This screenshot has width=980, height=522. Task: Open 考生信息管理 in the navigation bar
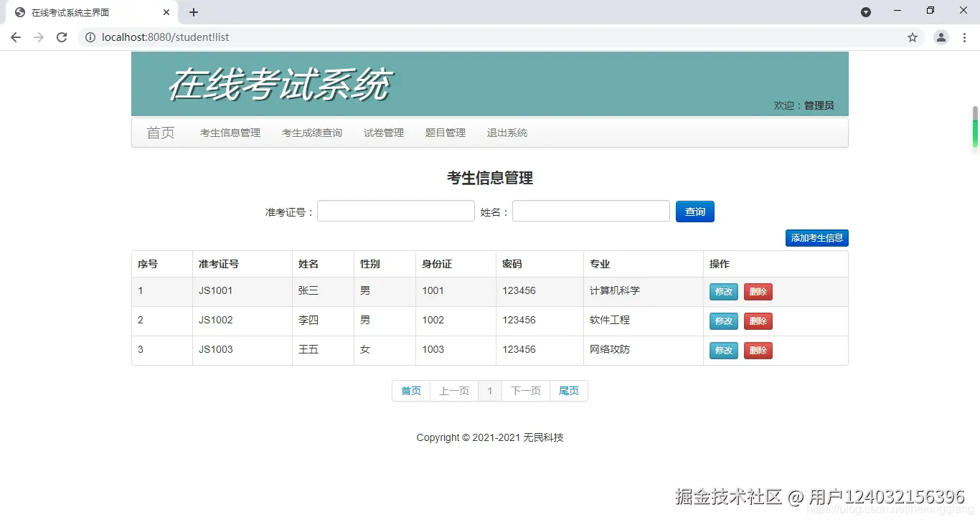point(230,133)
